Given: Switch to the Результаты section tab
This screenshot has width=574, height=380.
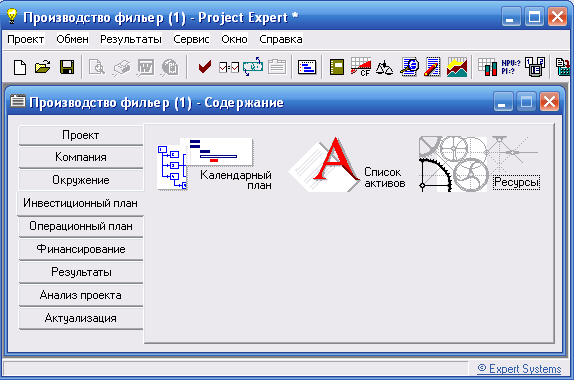Looking at the screenshot, I should click(x=81, y=272).
